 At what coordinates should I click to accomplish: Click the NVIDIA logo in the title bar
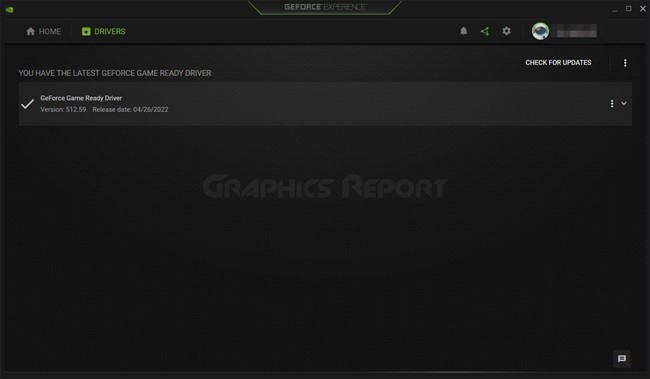[x=9, y=9]
